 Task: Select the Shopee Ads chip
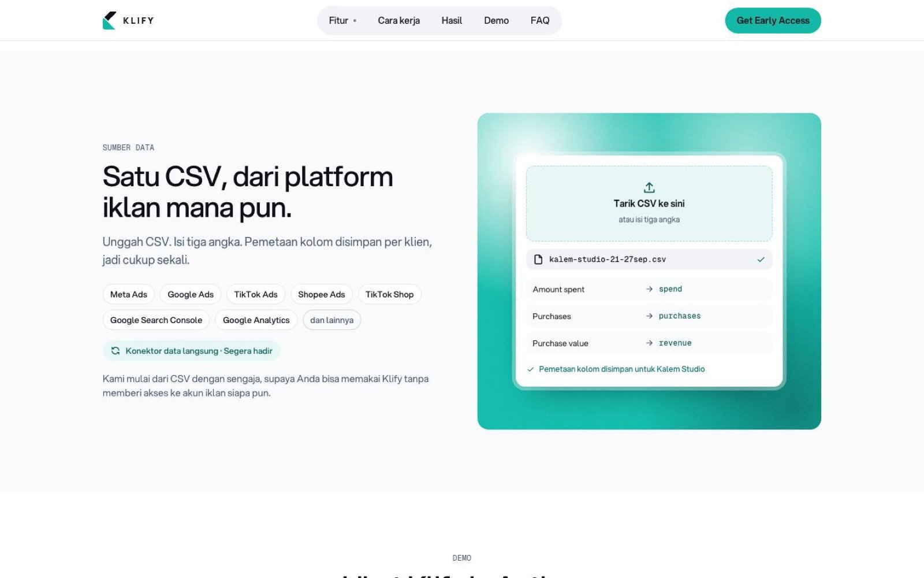tap(321, 294)
